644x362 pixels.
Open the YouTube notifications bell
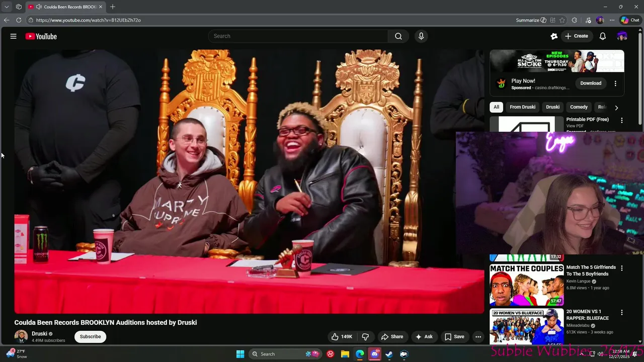click(603, 36)
